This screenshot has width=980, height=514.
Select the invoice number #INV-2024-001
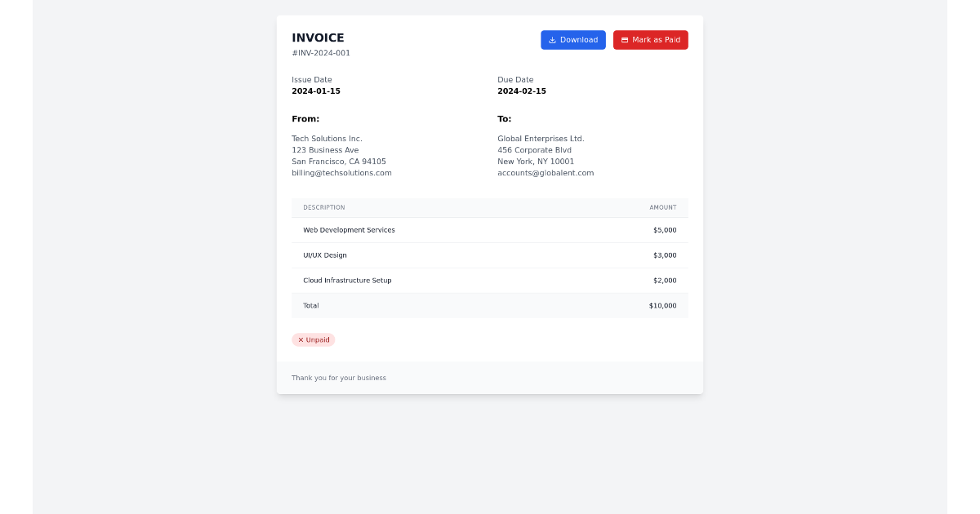pos(321,53)
